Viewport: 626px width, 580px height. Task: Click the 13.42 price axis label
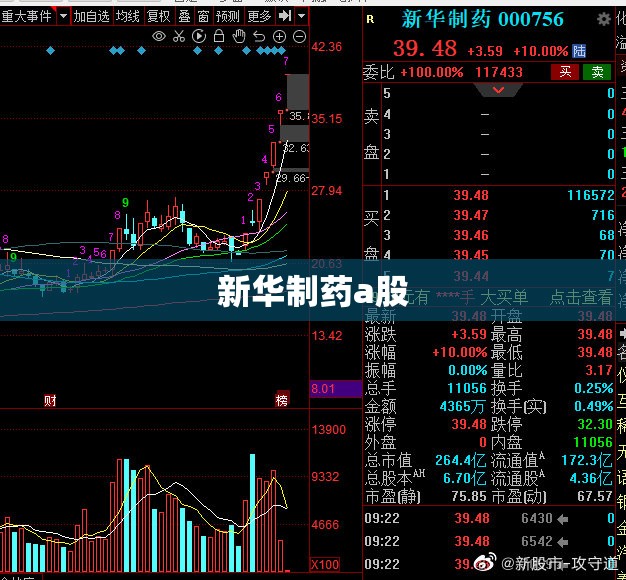coord(327,336)
